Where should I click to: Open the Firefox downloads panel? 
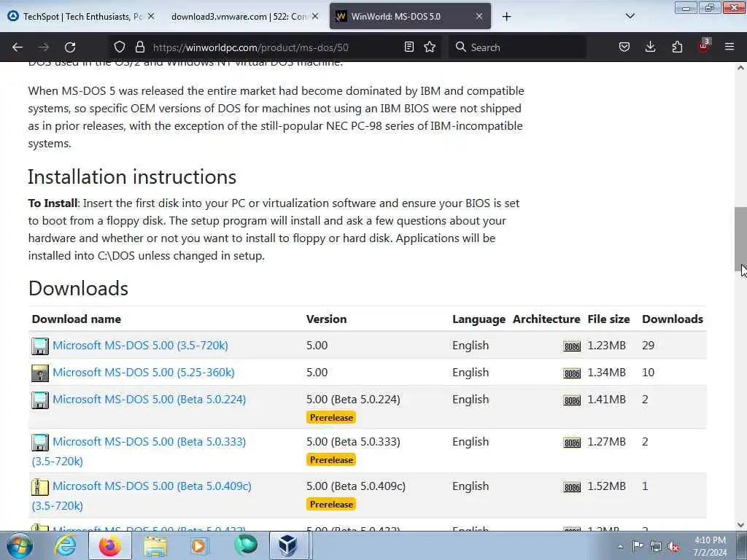[650, 47]
